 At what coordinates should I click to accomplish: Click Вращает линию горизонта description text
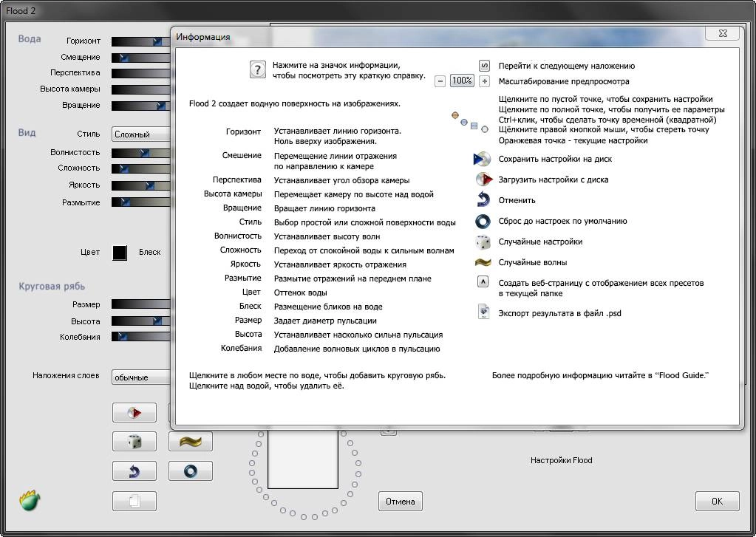coord(324,209)
